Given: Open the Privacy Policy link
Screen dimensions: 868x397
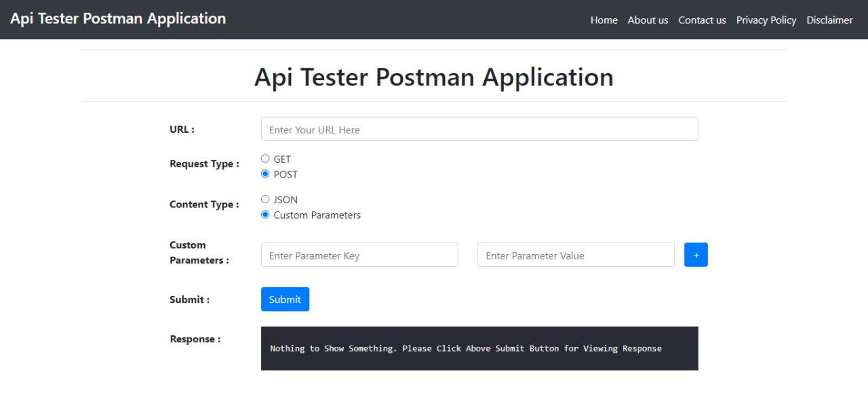Looking at the screenshot, I should 766,20.
